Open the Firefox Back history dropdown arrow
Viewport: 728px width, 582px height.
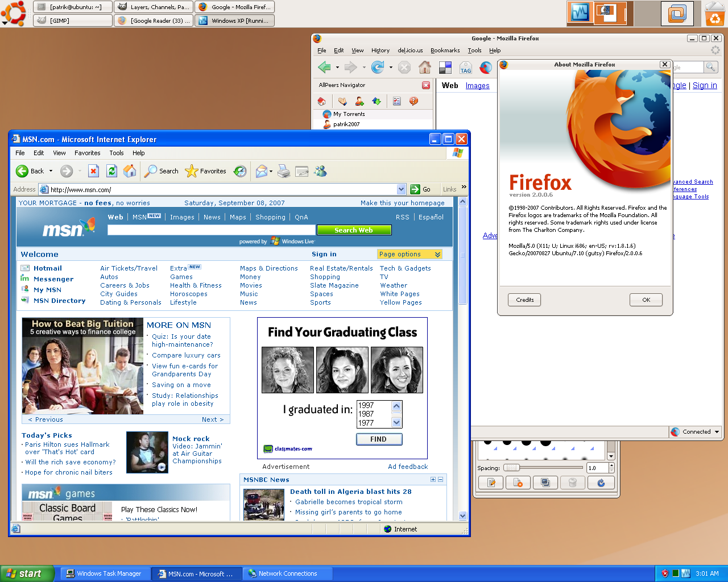click(337, 68)
